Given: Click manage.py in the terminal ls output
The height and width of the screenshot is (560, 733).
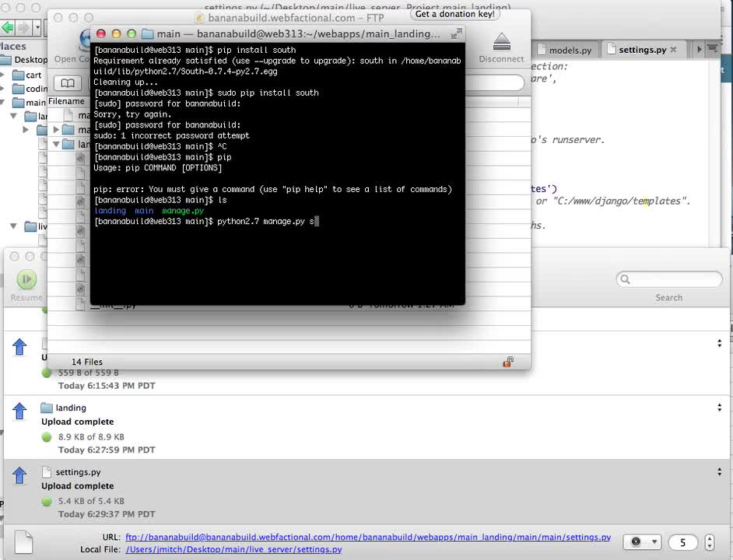Looking at the screenshot, I should tap(183, 211).
